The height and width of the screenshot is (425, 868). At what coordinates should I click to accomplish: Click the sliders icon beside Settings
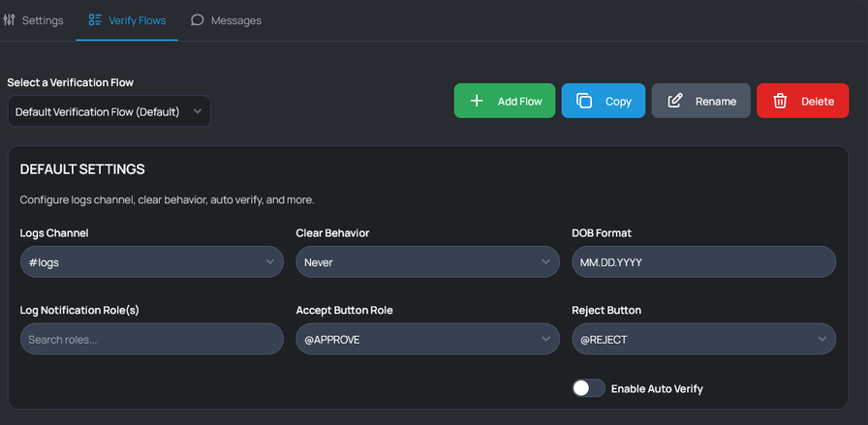click(9, 20)
